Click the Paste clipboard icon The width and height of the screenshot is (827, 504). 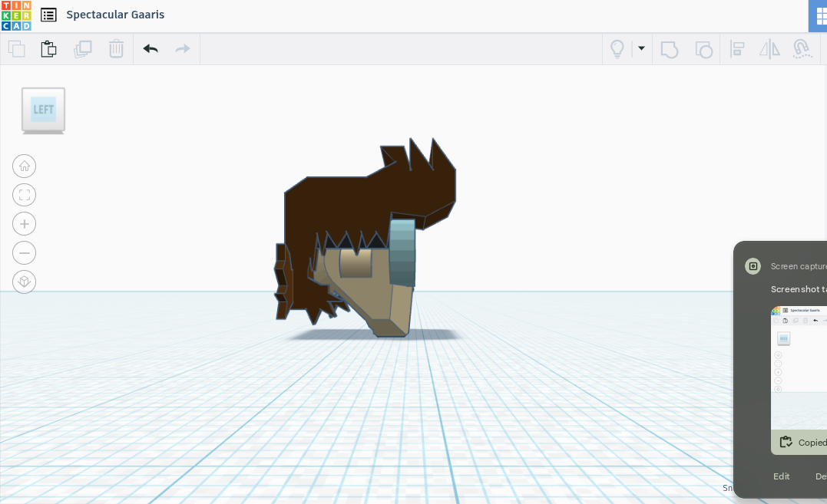point(48,49)
